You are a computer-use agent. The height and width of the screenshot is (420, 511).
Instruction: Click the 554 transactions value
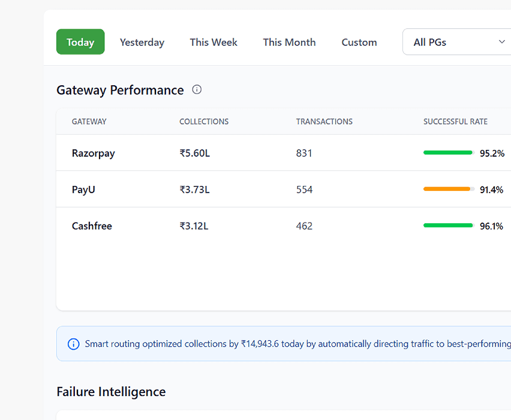(x=305, y=190)
